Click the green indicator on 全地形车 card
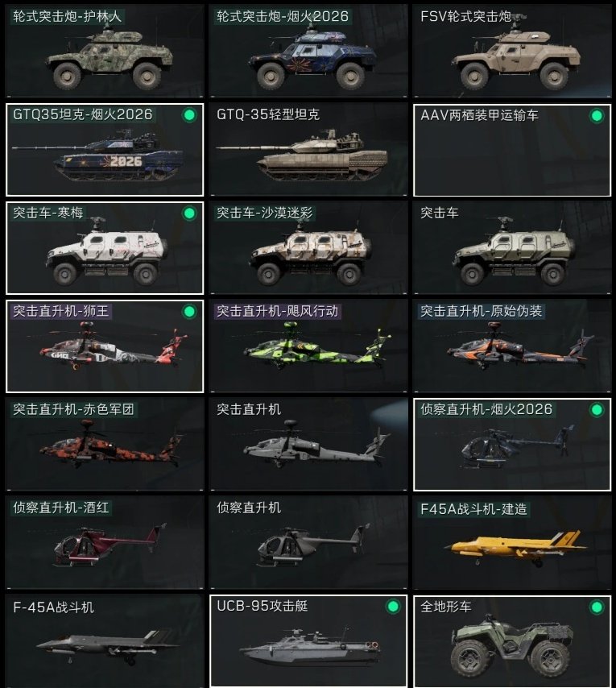The width and height of the screenshot is (616, 688). click(597, 607)
